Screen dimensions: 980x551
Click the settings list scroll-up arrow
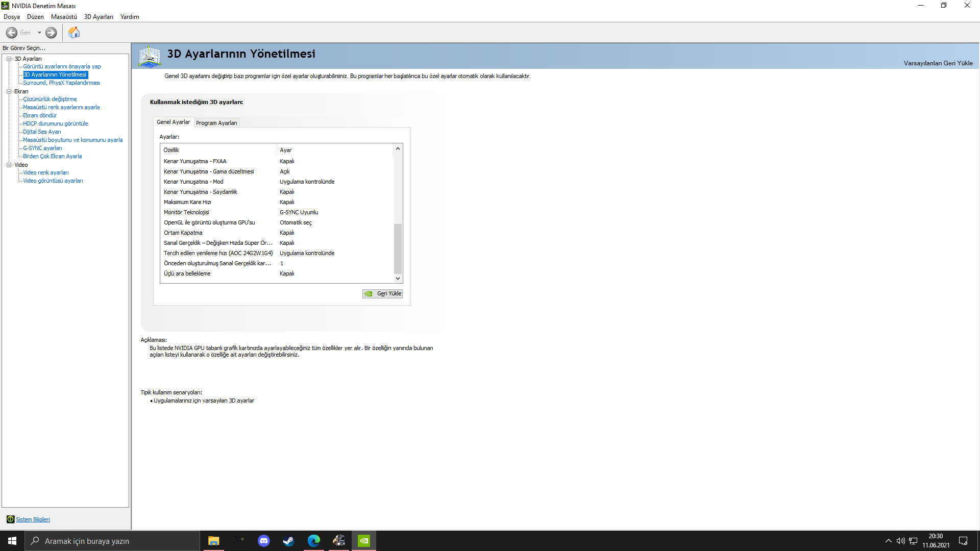(x=398, y=149)
